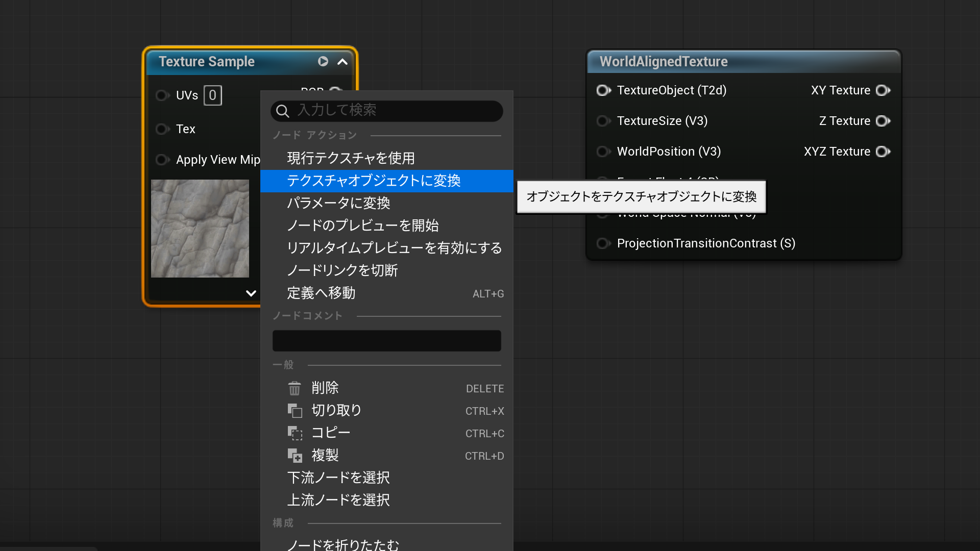This screenshot has width=980, height=551.
Task: Click the duplicate icon beside 複製
Action: pyautogui.click(x=295, y=455)
